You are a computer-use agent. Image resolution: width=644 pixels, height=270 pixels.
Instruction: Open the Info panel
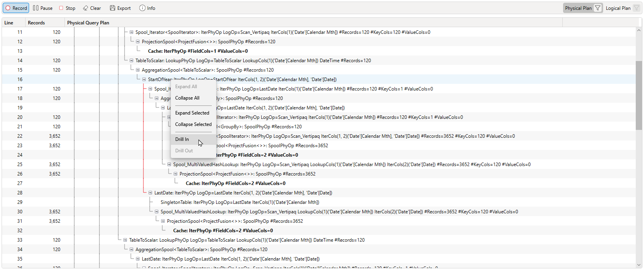(147, 8)
